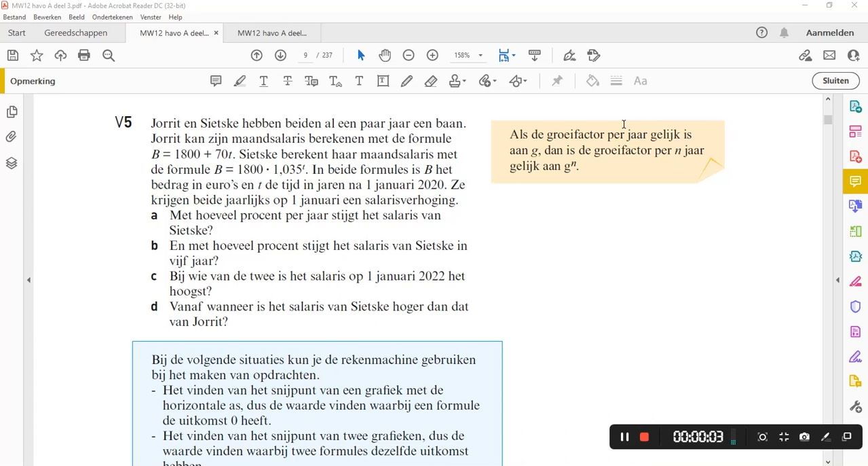Click the send by email envelope icon
The image size is (868, 466).
click(829, 56)
